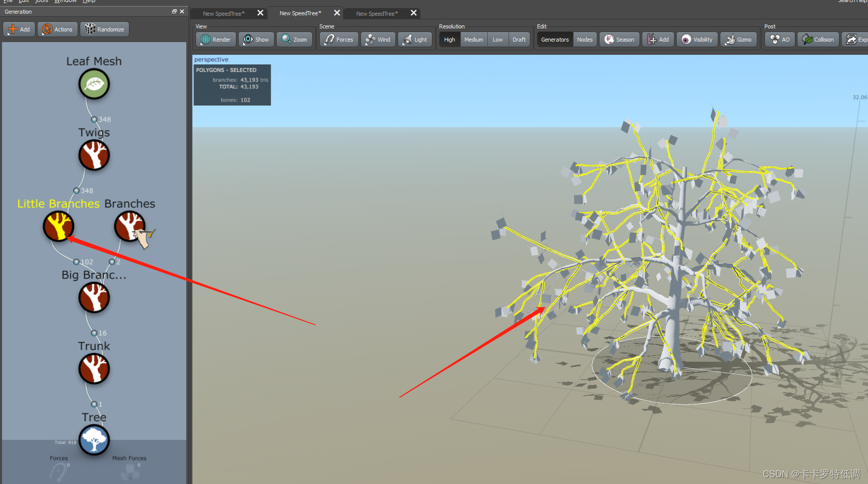Toggle the Light scene button
Image resolution: width=868 pixels, height=484 pixels.
pyautogui.click(x=415, y=40)
